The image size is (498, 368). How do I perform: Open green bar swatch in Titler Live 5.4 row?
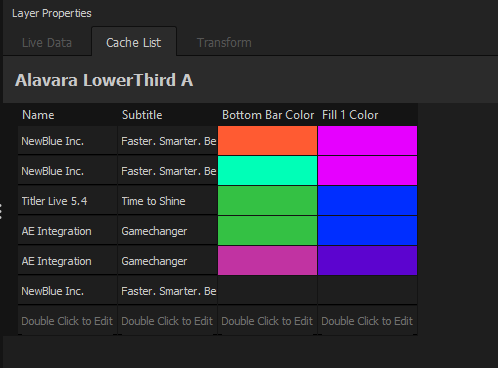(268, 200)
